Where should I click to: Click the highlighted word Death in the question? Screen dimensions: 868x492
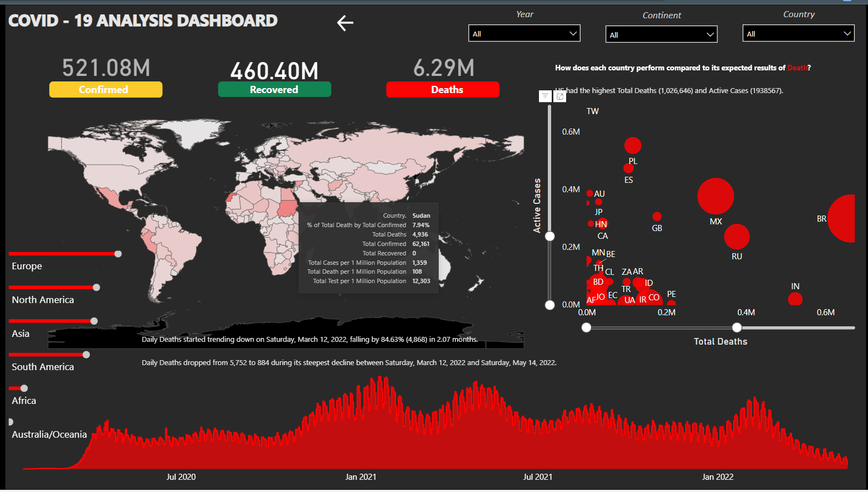[797, 68]
